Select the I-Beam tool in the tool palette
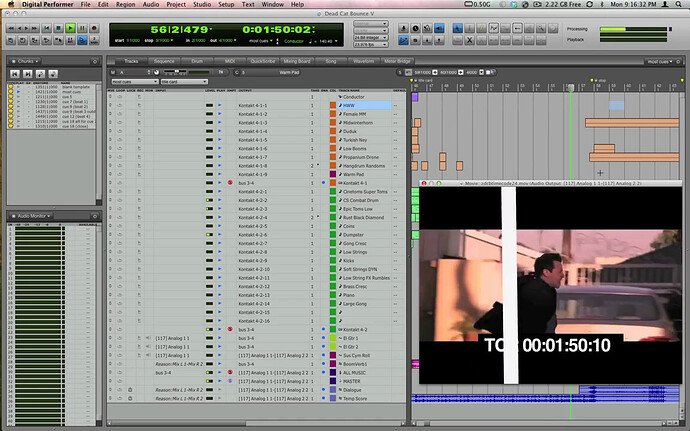Screen dimensions: 690x431 coord(470,28)
